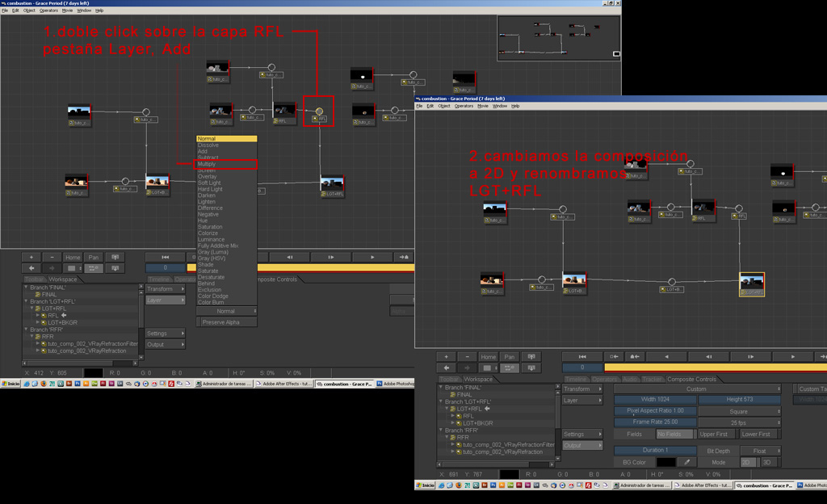Enable Preserve Alpha in back window
Image resolution: width=827 pixels, height=504 pixels.
[227, 322]
